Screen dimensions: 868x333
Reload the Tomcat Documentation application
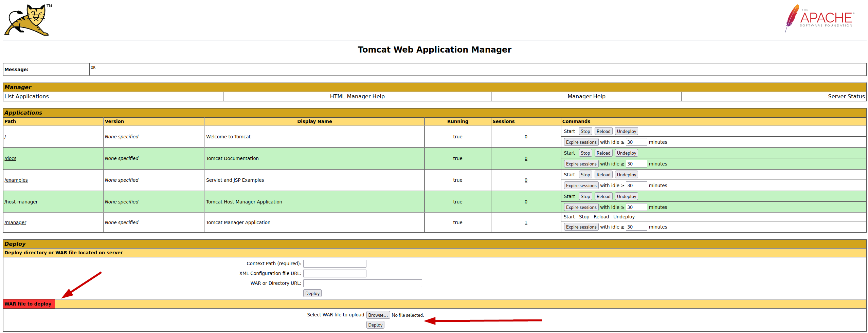tap(603, 153)
